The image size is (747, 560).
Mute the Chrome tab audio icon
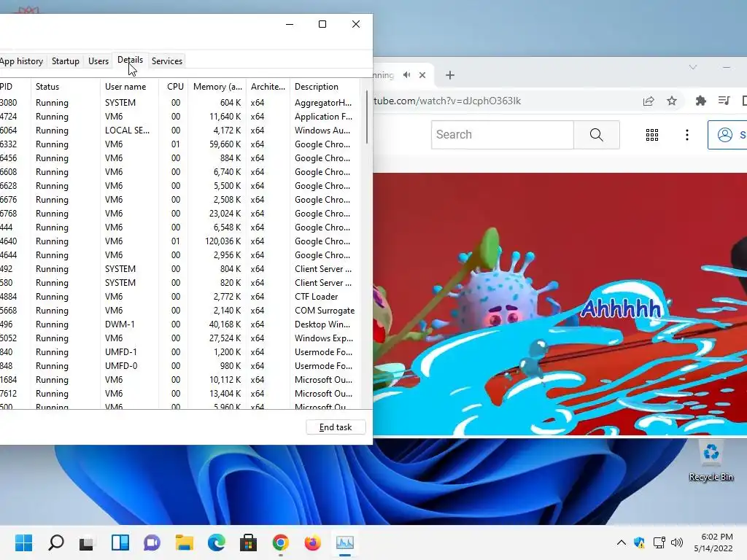[406, 75]
